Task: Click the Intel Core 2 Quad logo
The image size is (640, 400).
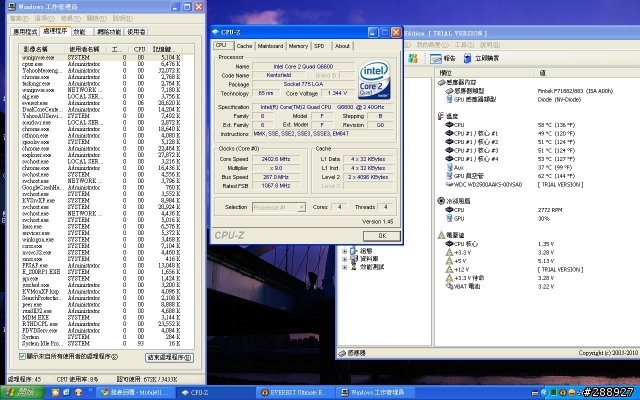Action: [x=374, y=80]
